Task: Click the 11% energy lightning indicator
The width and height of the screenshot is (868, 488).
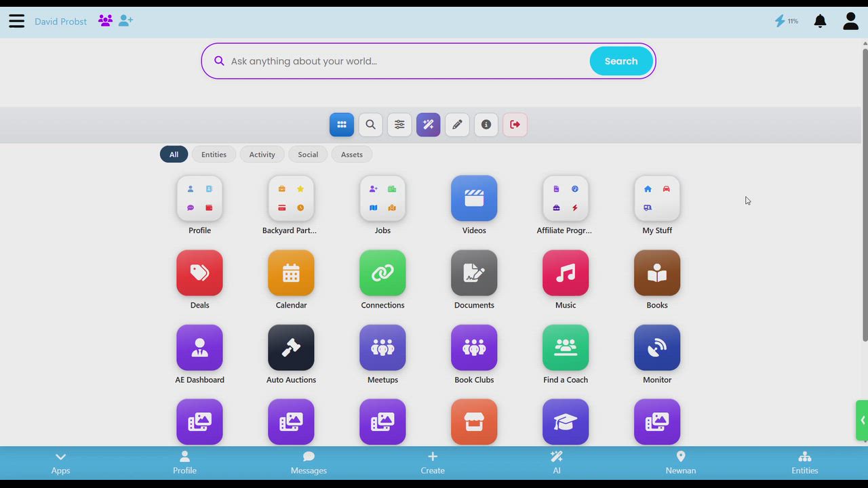Action: pos(787,21)
